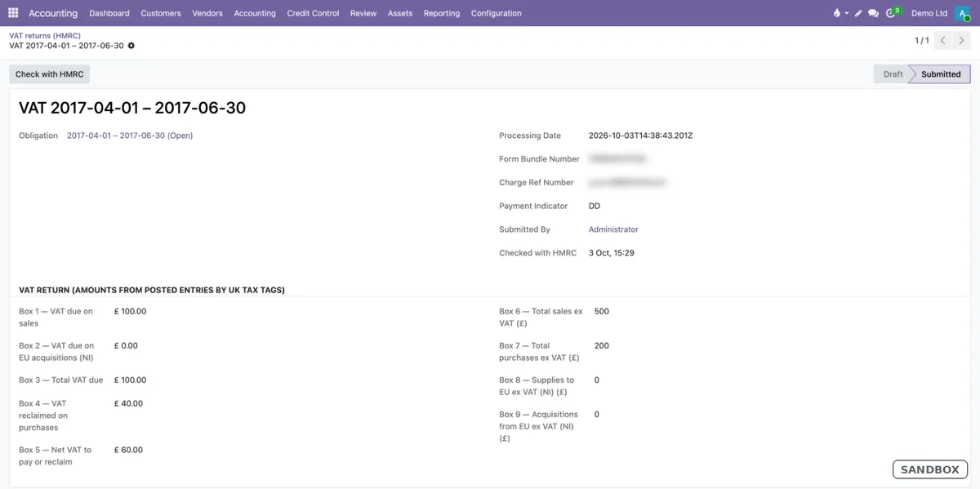Click Box 5 Net VAT amount £ 60.00
The image size is (980, 489).
pyautogui.click(x=128, y=450)
